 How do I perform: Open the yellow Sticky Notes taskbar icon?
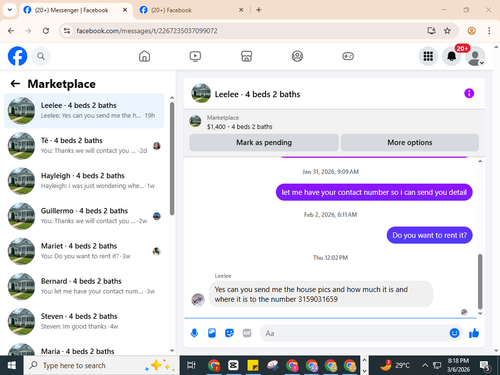click(253, 365)
